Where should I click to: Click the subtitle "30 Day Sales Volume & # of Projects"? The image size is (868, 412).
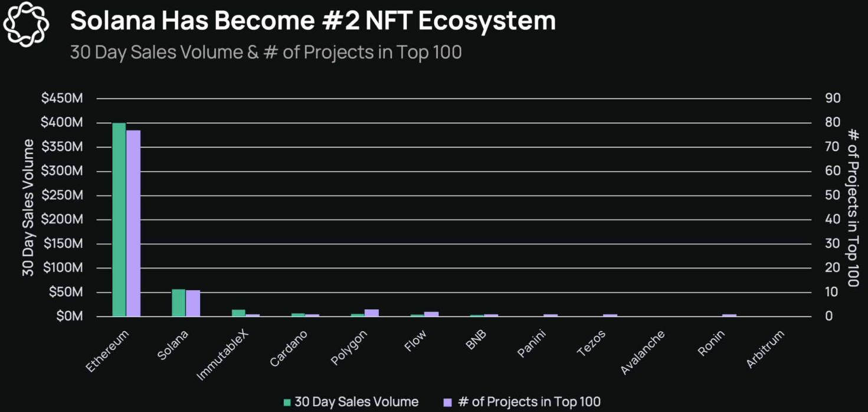[266, 53]
